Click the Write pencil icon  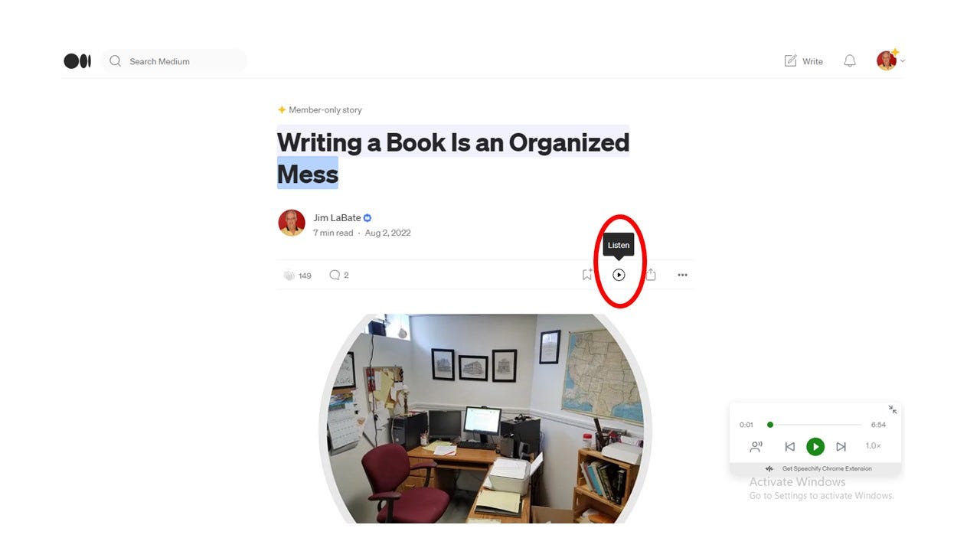coord(791,61)
